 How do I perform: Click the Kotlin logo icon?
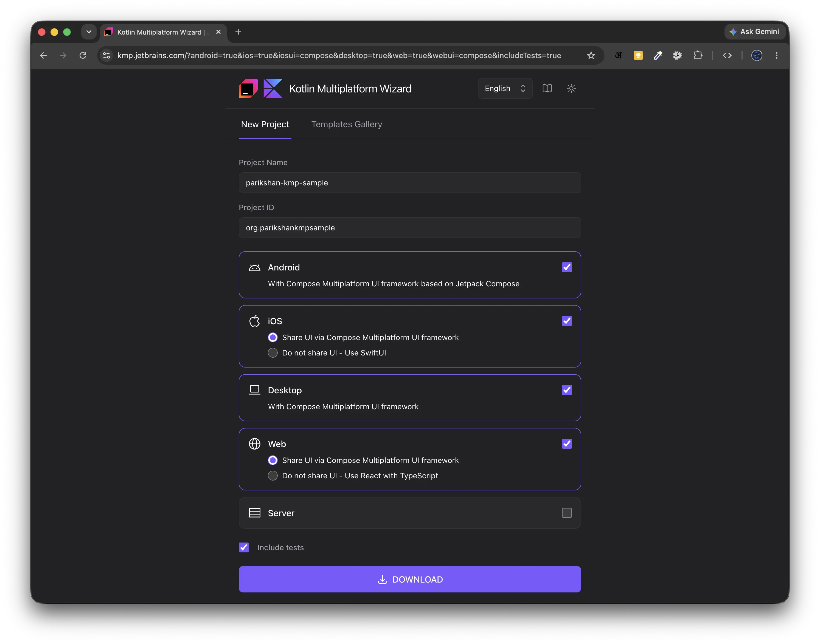point(273,88)
